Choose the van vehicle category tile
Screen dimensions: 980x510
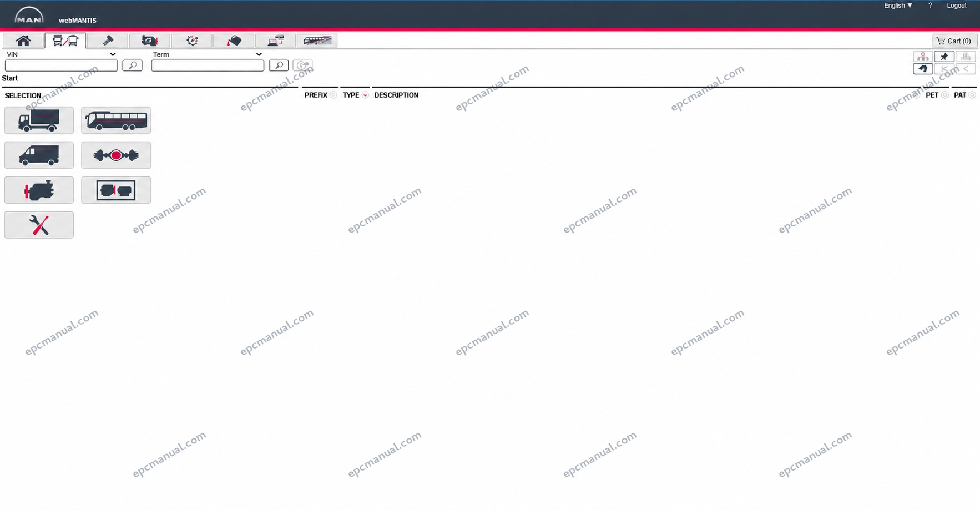pyautogui.click(x=39, y=155)
